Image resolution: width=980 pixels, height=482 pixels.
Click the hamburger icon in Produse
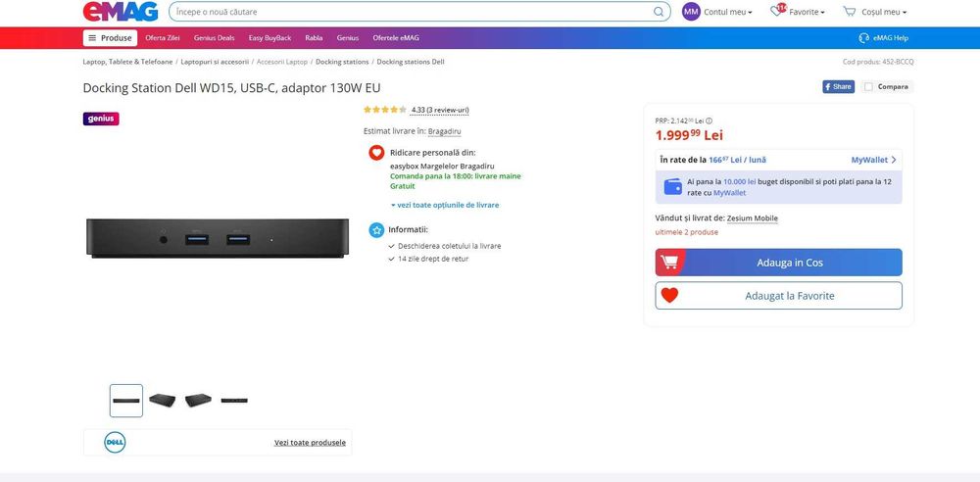pos(92,38)
